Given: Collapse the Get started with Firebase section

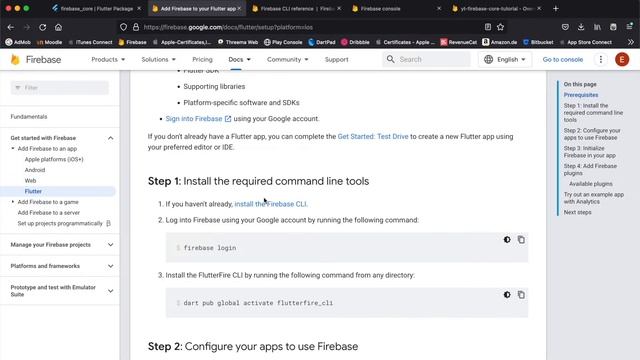Looking at the screenshot, I should click(111, 138).
